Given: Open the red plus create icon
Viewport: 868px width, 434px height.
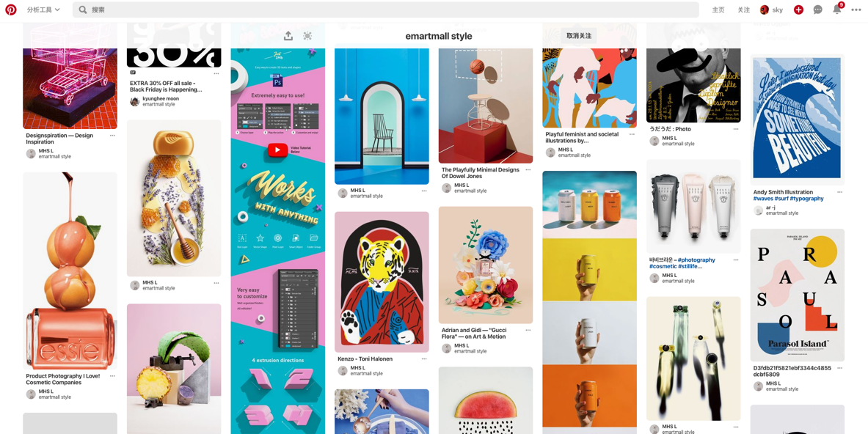Looking at the screenshot, I should coord(798,10).
